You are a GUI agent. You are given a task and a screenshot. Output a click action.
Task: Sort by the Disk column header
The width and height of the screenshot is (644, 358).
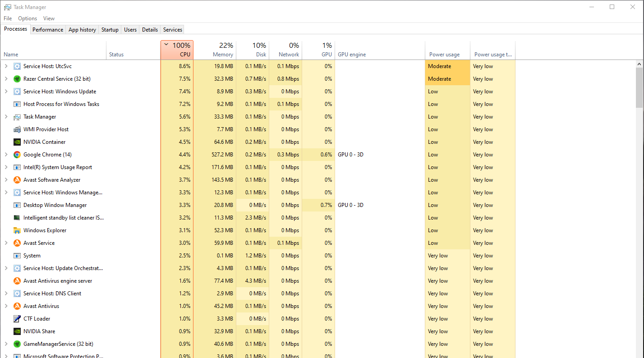[253, 50]
